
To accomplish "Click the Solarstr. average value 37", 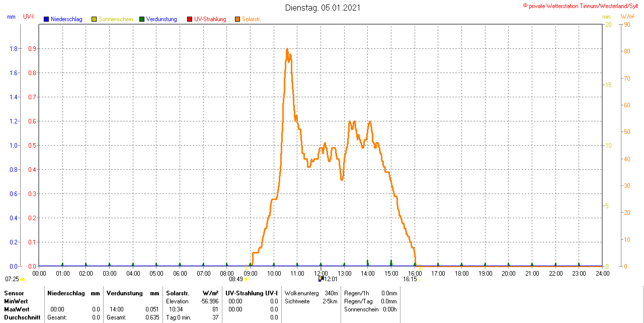I will [x=215, y=317].
